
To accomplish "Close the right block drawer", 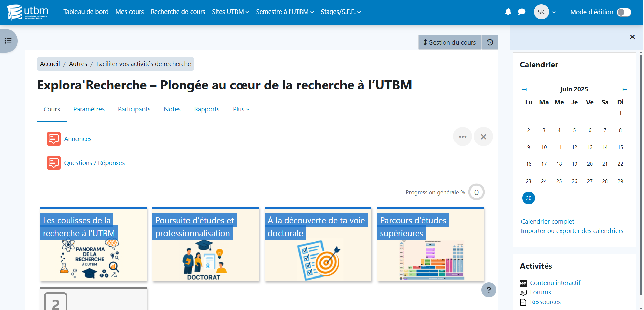I will coord(632,37).
